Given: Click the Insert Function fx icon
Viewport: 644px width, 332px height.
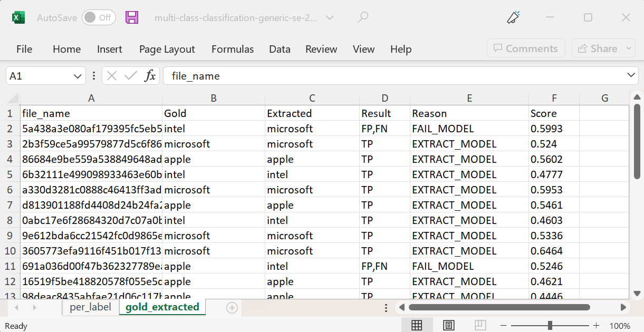Looking at the screenshot, I should 150,76.
